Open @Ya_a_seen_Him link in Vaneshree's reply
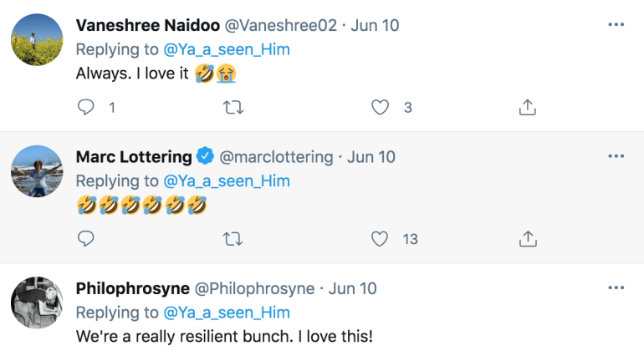The height and width of the screenshot is (361, 644). pyautogui.click(x=227, y=49)
